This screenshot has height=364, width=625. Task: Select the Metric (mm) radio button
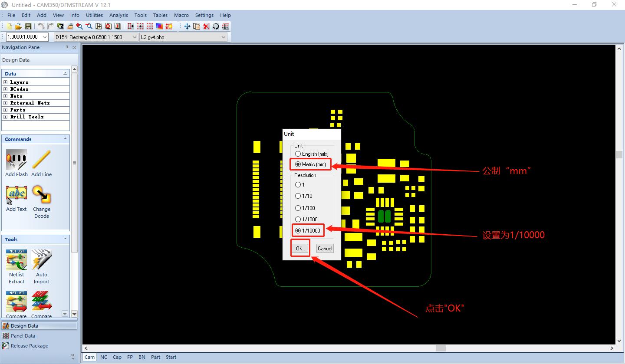point(298,164)
